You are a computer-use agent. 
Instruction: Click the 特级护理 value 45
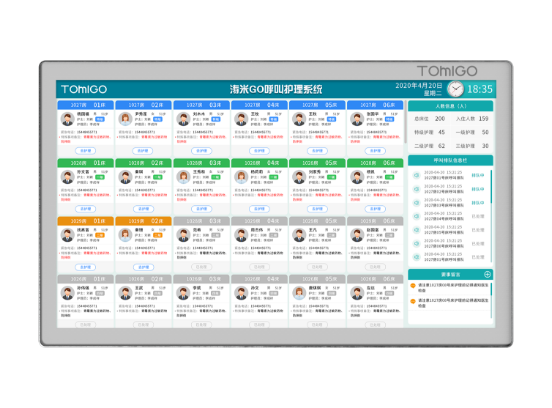pos(441,132)
